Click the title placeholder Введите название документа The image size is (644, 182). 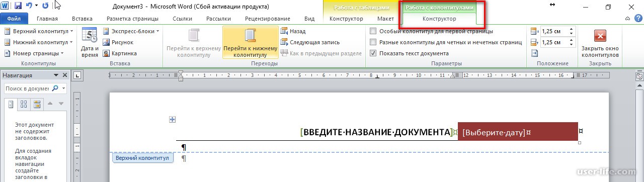(x=376, y=132)
